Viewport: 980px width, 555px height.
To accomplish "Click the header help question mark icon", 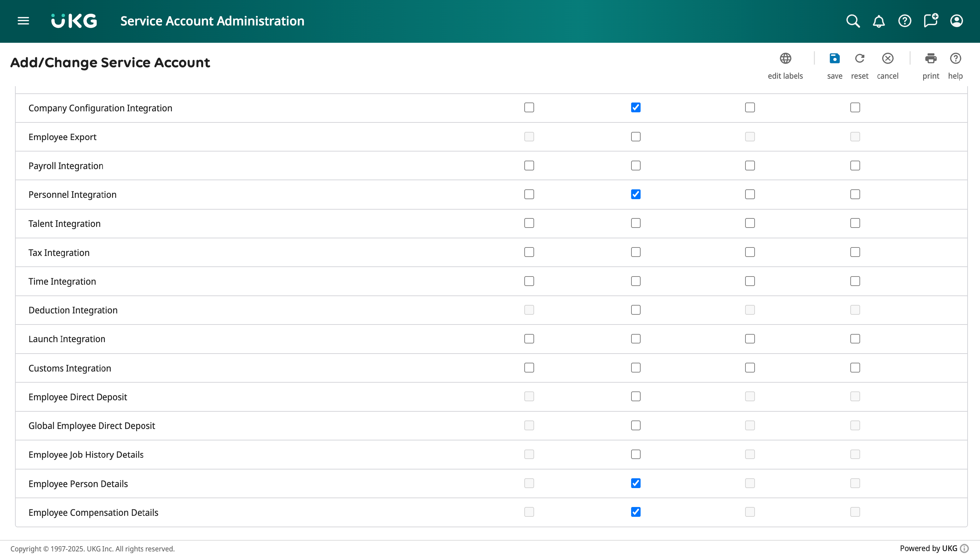I will [x=905, y=21].
